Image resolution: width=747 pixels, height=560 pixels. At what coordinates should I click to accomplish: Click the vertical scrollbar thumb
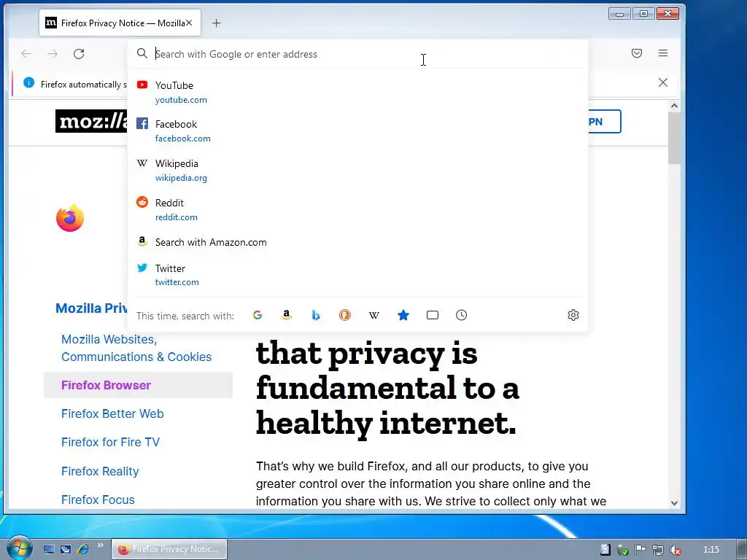[x=674, y=138]
